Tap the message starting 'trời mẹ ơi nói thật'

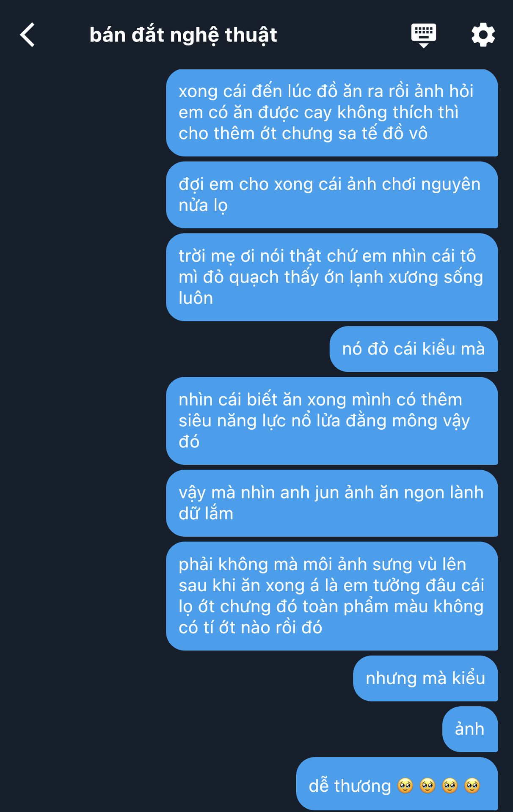click(332, 277)
